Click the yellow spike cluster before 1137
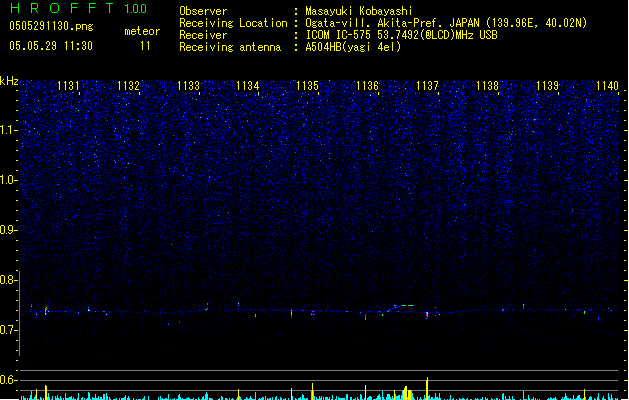Image resolution: width=629 pixels, height=400 pixels. (x=407, y=393)
